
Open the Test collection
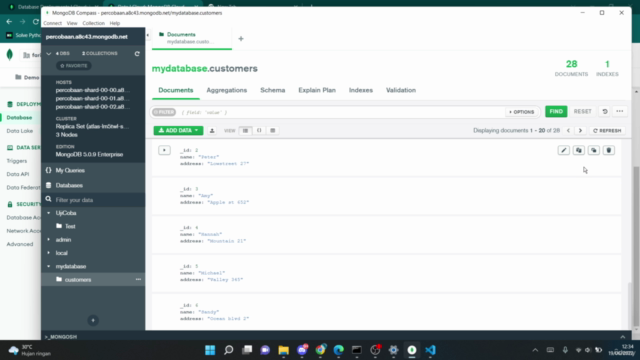(70, 226)
